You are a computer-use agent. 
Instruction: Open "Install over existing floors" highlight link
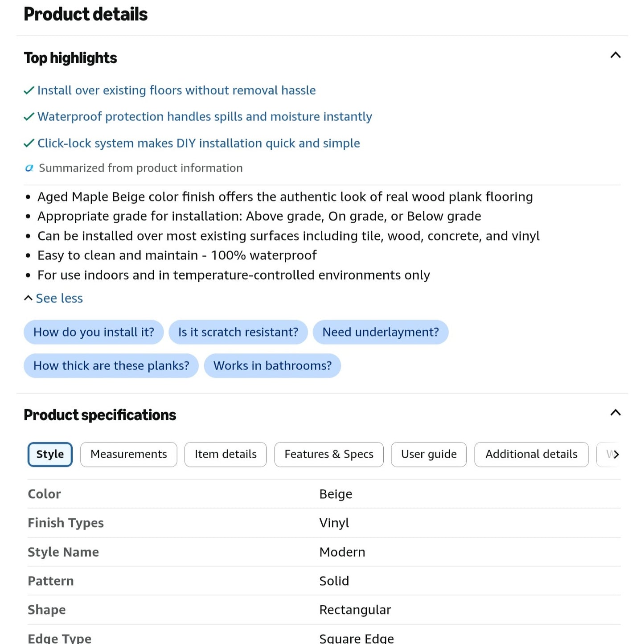point(176,90)
